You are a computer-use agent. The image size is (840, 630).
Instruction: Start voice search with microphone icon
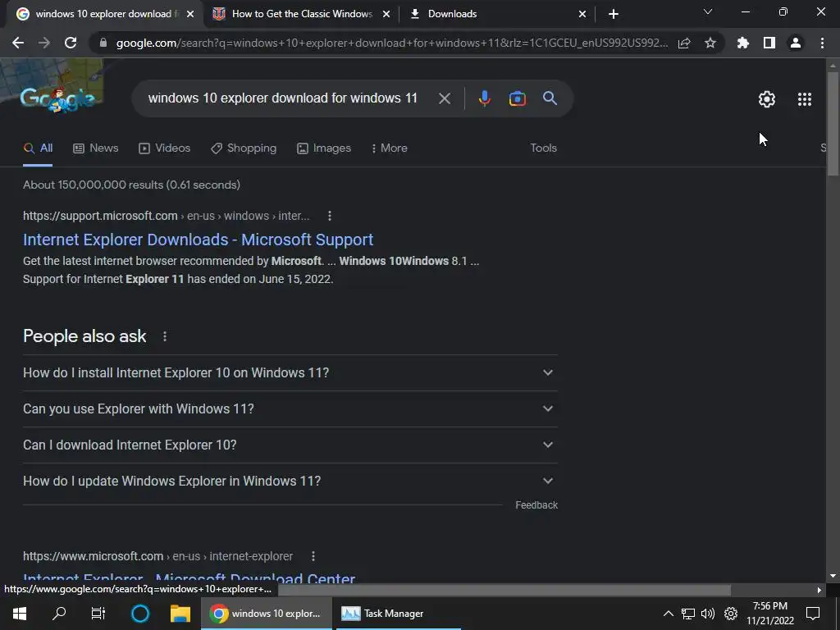(484, 98)
